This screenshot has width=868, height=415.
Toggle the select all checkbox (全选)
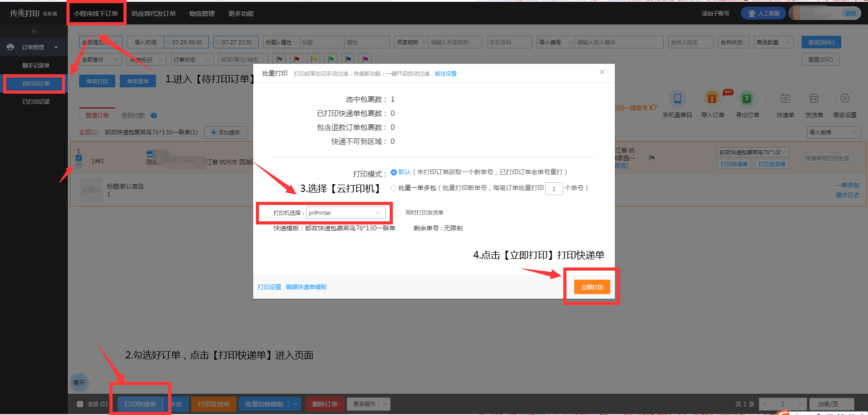click(80, 404)
